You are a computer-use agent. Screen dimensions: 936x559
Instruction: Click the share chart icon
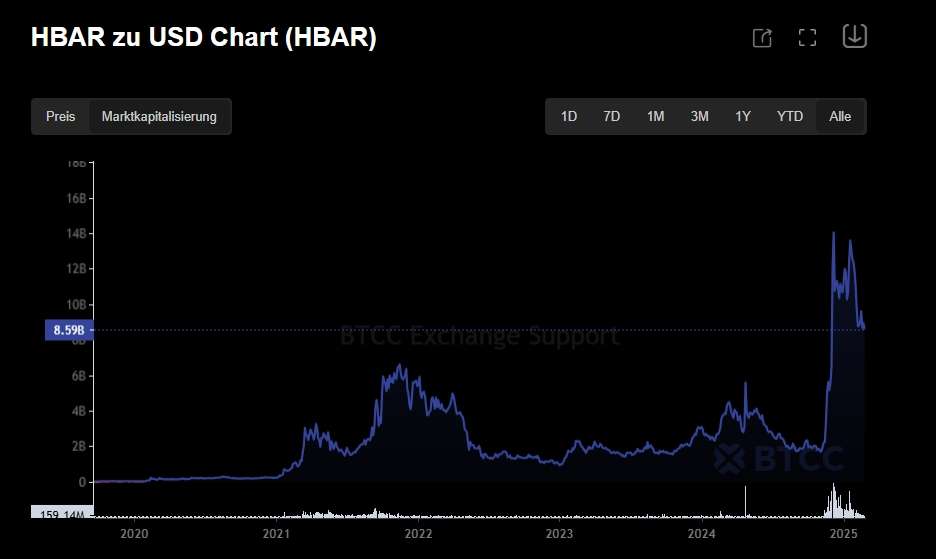tap(762, 38)
